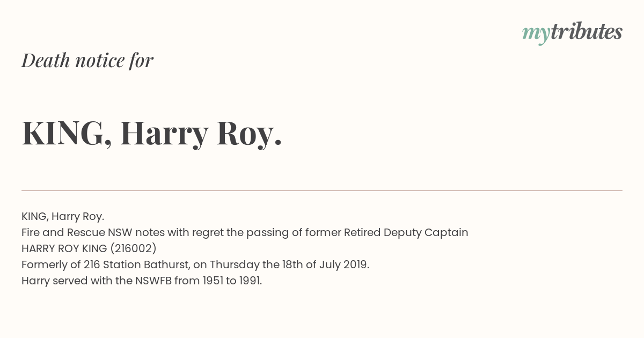Image resolution: width=644 pixels, height=338 pixels.
Task: Click the small 'KING, Harry Roy.' text line
Action: tap(63, 216)
